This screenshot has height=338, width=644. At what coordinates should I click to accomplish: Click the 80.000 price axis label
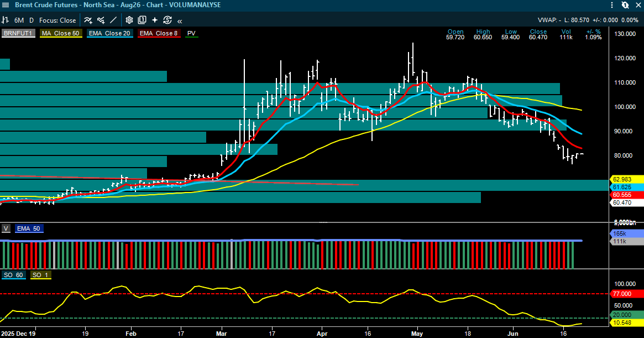point(624,156)
